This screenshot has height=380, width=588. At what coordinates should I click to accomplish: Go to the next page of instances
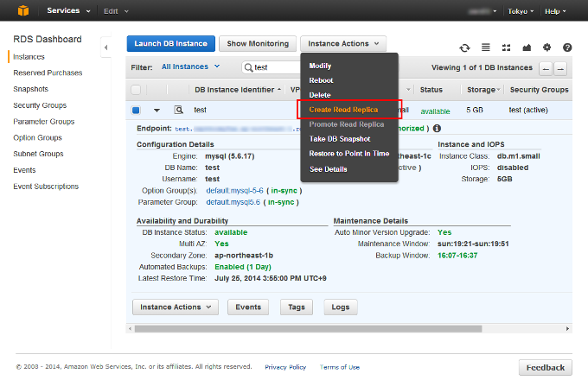(x=560, y=69)
